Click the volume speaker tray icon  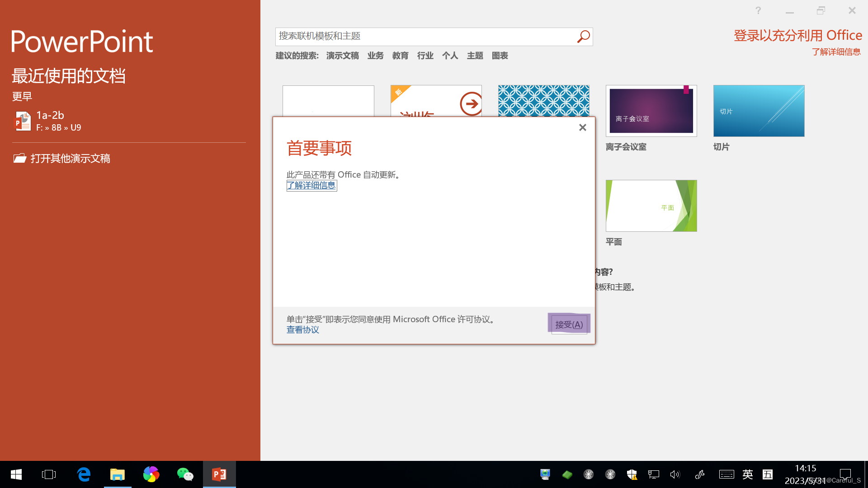[x=675, y=474]
